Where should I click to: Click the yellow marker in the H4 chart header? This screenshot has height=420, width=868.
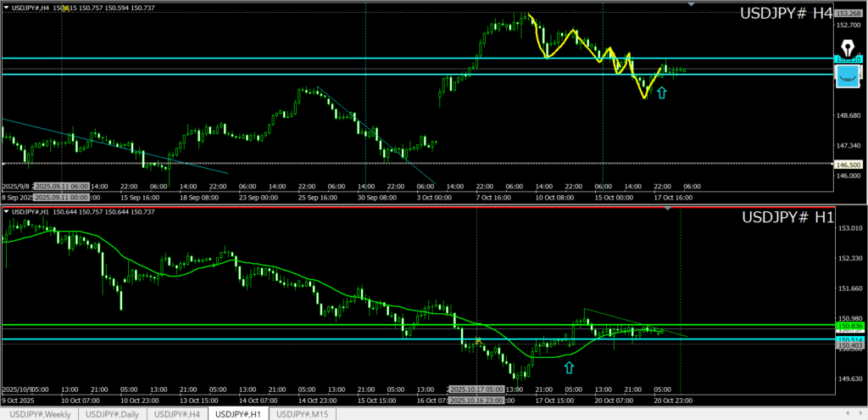(66, 7)
